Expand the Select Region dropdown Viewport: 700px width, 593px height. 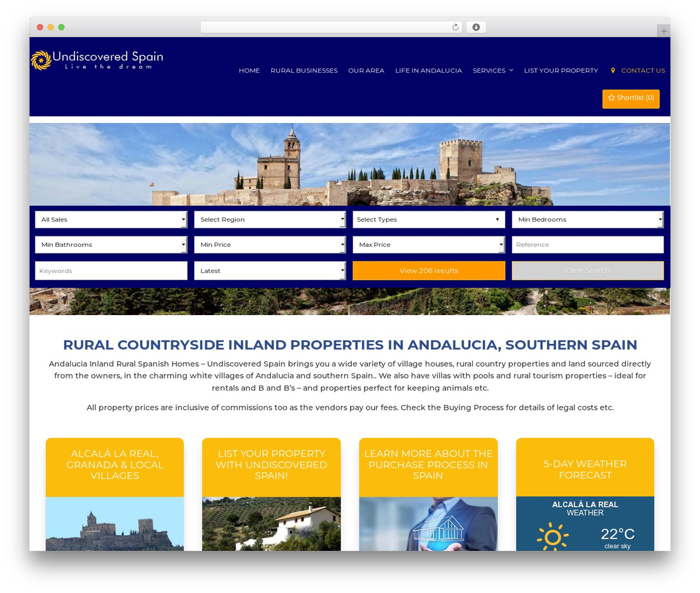coord(270,219)
